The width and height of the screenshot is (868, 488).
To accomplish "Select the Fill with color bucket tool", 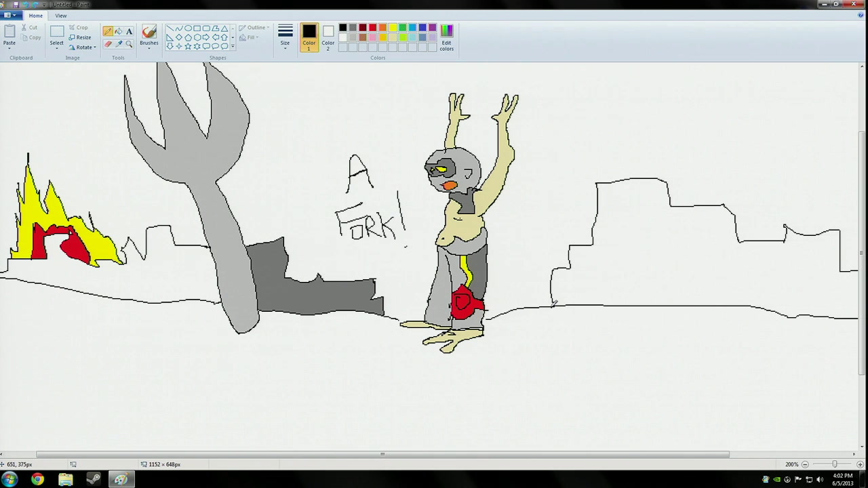I will coord(119,31).
